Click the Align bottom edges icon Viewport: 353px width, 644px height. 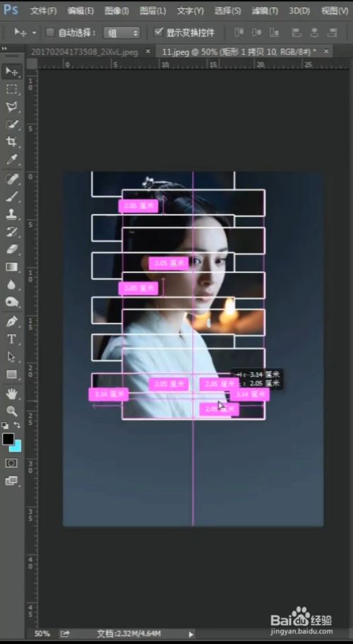[x=275, y=33]
